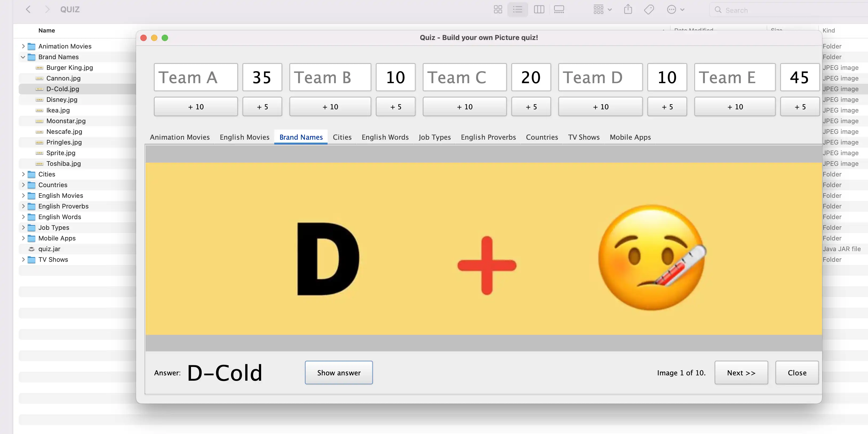Click the column view icon in toolbar
868x434 pixels.
(x=540, y=9)
